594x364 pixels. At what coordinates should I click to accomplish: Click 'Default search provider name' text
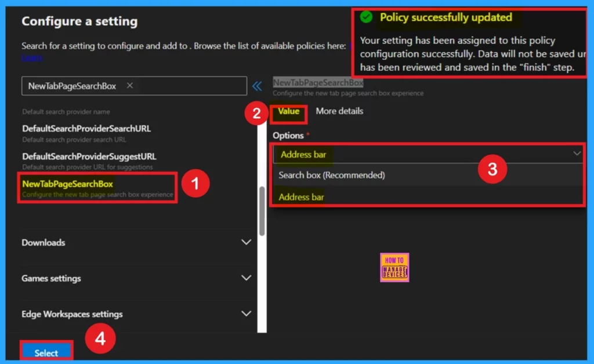click(x=66, y=112)
